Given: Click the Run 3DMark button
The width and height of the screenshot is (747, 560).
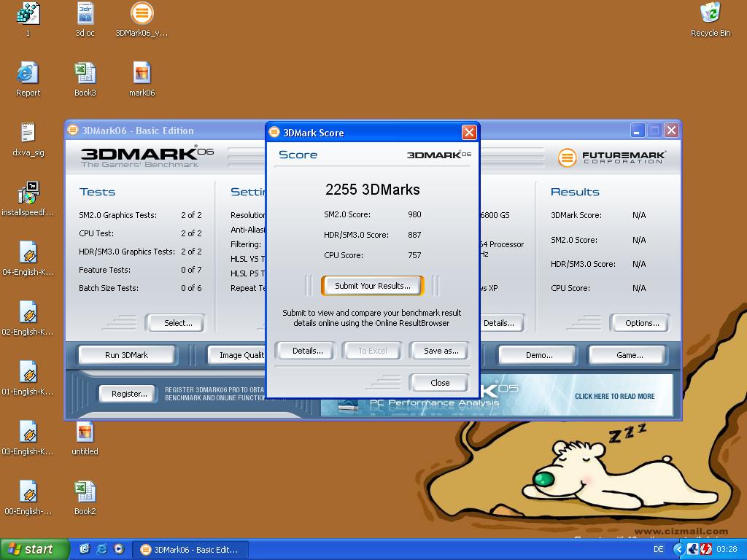Looking at the screenshot, I should pos(126,355).
